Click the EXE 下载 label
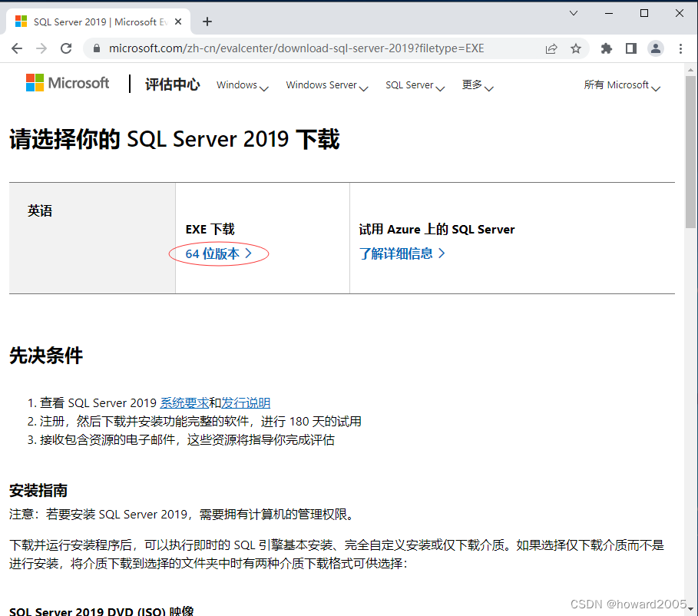 coord(210,230)
